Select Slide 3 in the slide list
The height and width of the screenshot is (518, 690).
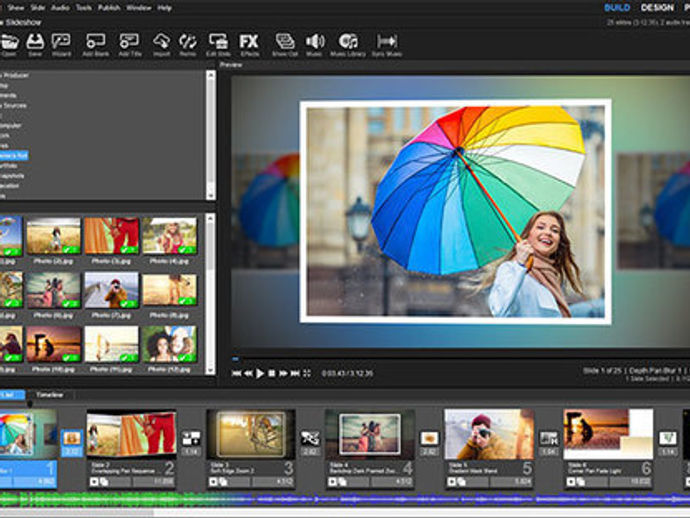point(251,449)
